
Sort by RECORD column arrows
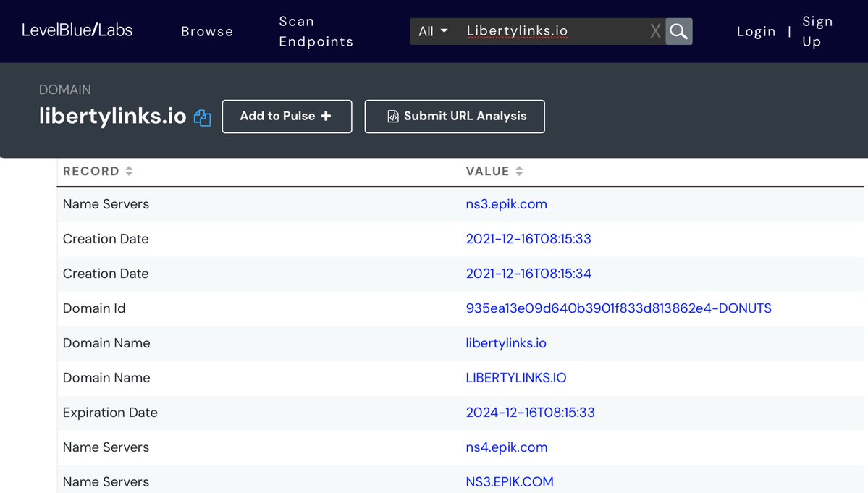point(129,172)
